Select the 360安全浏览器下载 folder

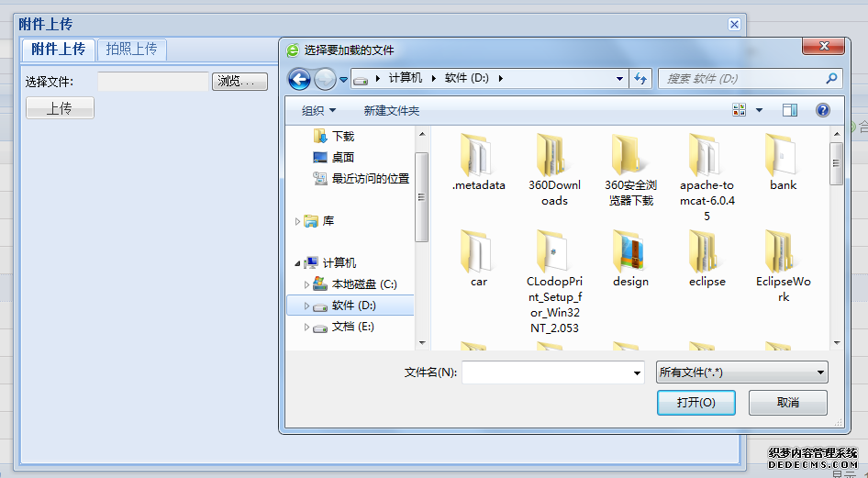pos(630,170)
